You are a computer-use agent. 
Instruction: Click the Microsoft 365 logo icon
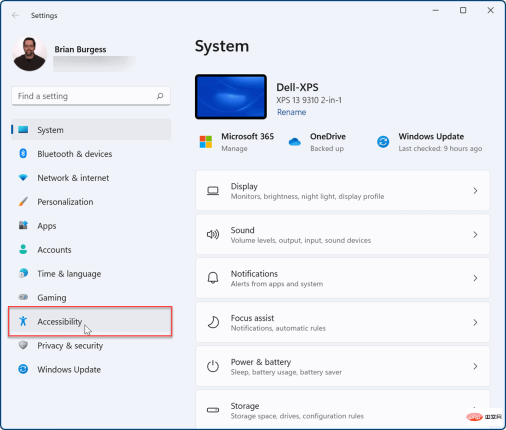206,142
